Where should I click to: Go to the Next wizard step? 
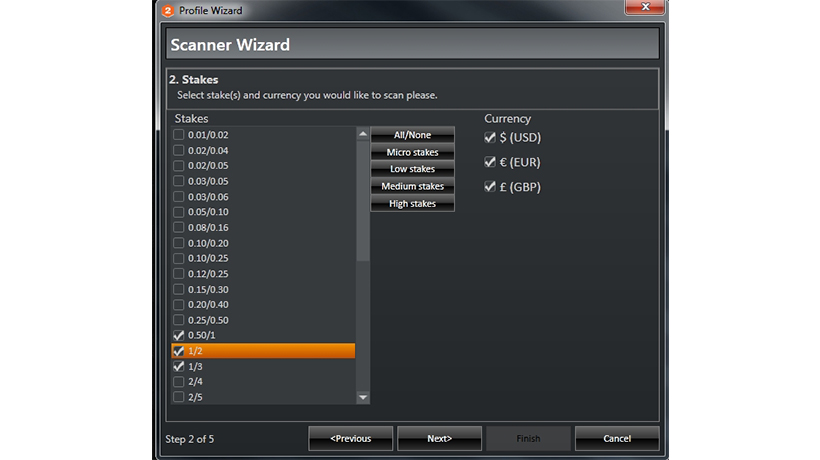pos(439,439)
